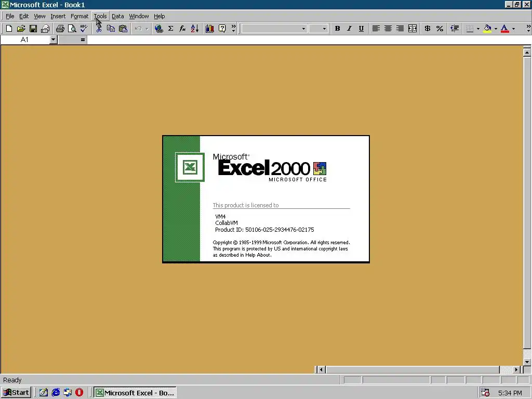The image size is (532, 399).
Task: Open the Window menu
Action: click(139, 16)
